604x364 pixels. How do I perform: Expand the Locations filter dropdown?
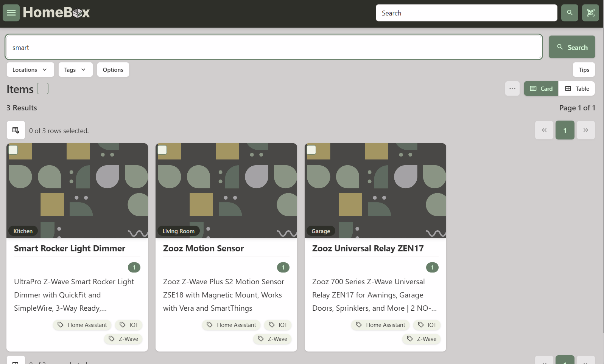pos(30,70)
